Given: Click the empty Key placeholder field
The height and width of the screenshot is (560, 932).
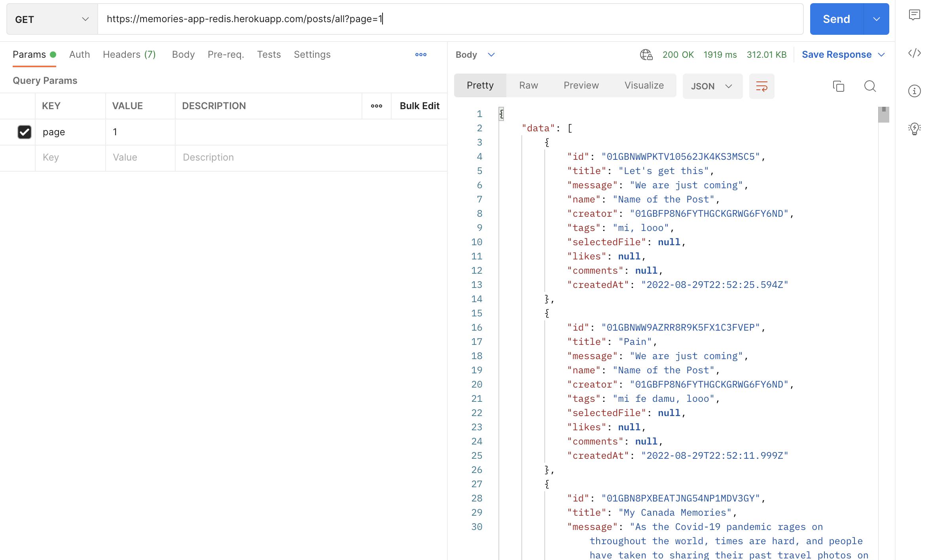Looking at the screenshot, I should pyautogui.click(x=70, y=158).
